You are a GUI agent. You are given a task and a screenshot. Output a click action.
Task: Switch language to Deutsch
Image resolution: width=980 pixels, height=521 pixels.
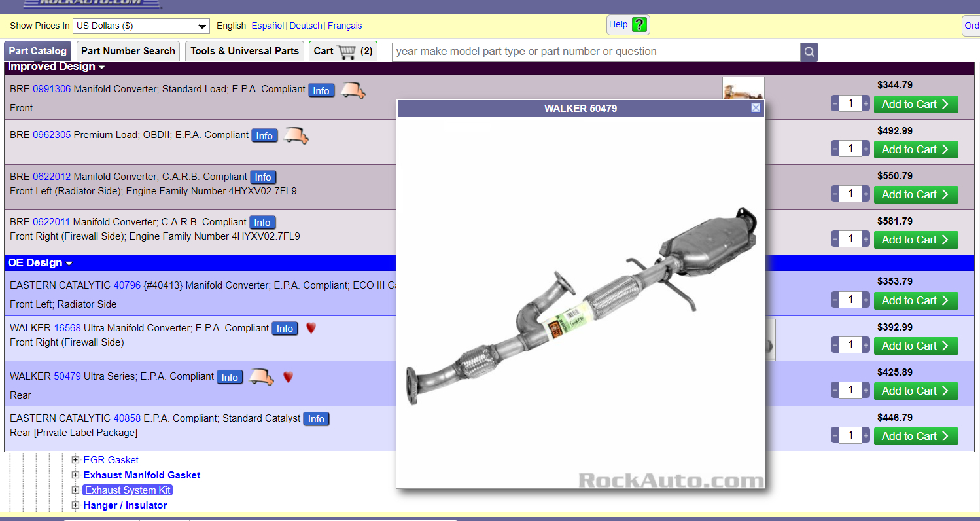(306, 26)
